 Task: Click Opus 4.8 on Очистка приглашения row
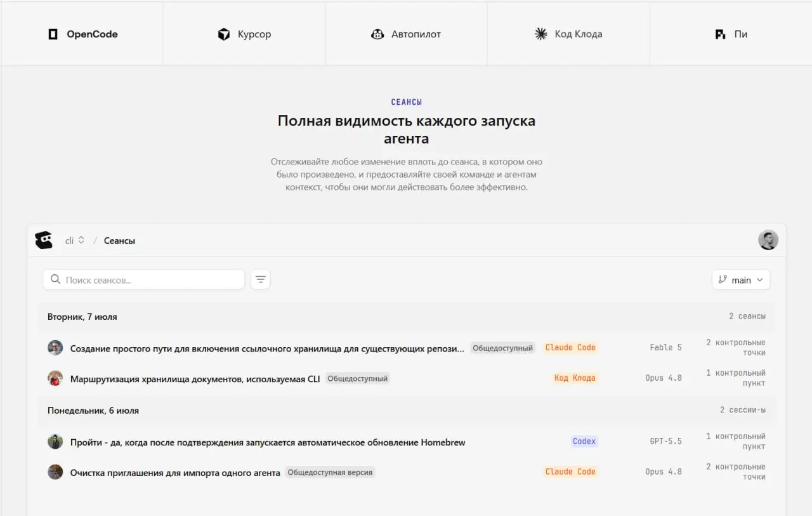pos(664,472)
